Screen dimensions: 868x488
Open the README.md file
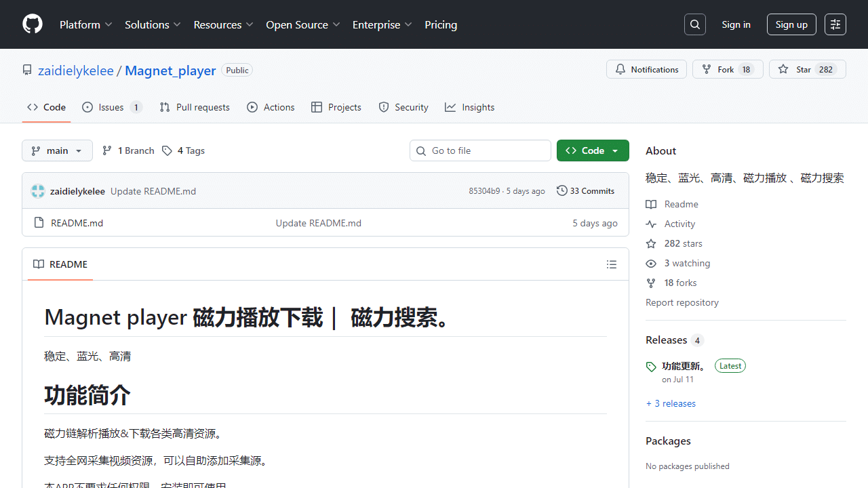pos(77,222)
